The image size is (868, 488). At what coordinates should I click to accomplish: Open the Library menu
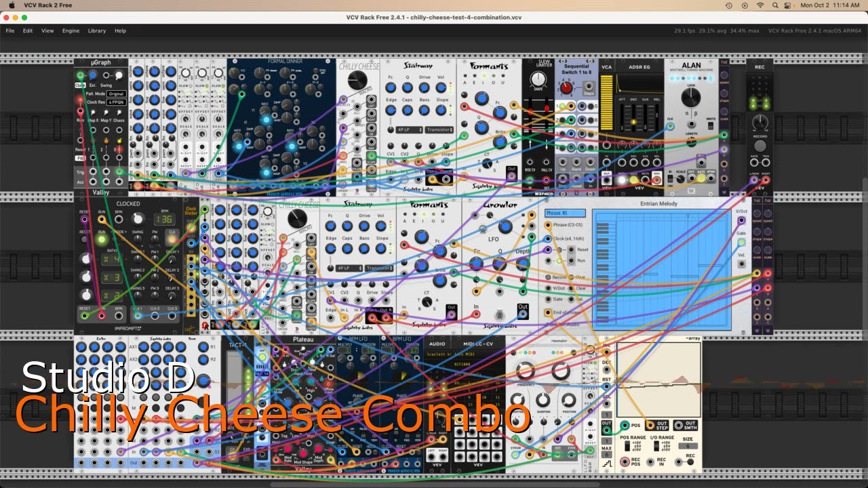click(x=97, y=30)
